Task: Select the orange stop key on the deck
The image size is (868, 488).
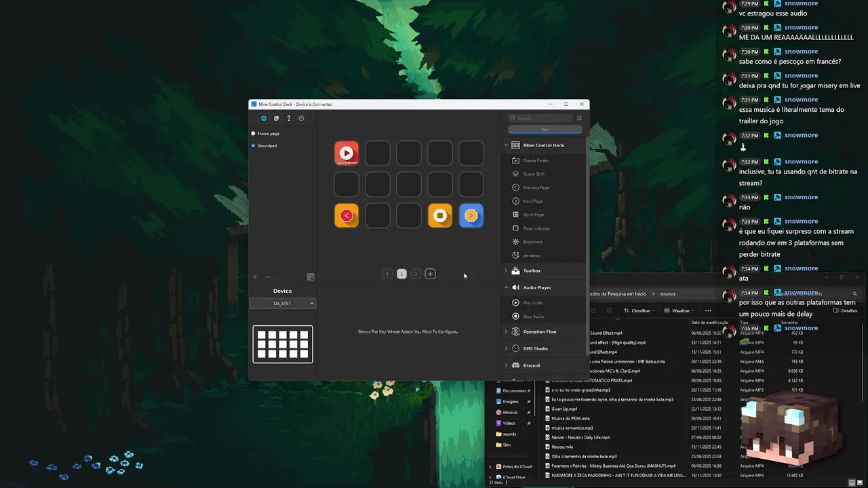Action: point(440,216)
